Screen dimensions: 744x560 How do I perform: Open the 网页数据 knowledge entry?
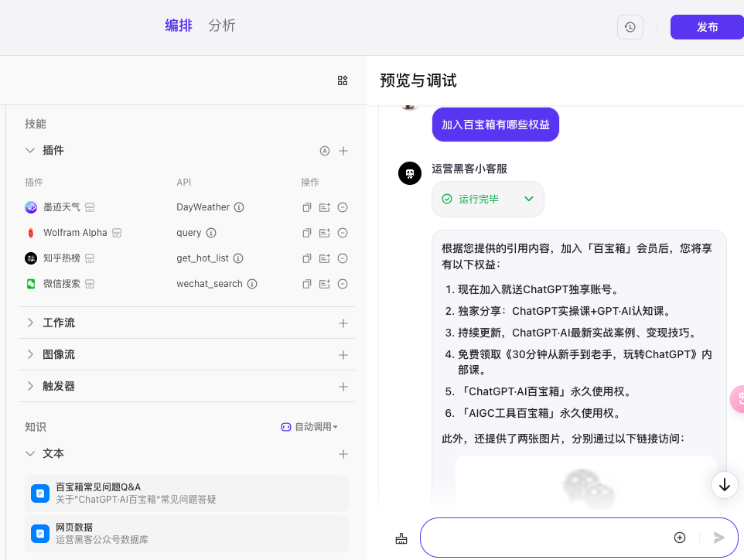point(186,534)
